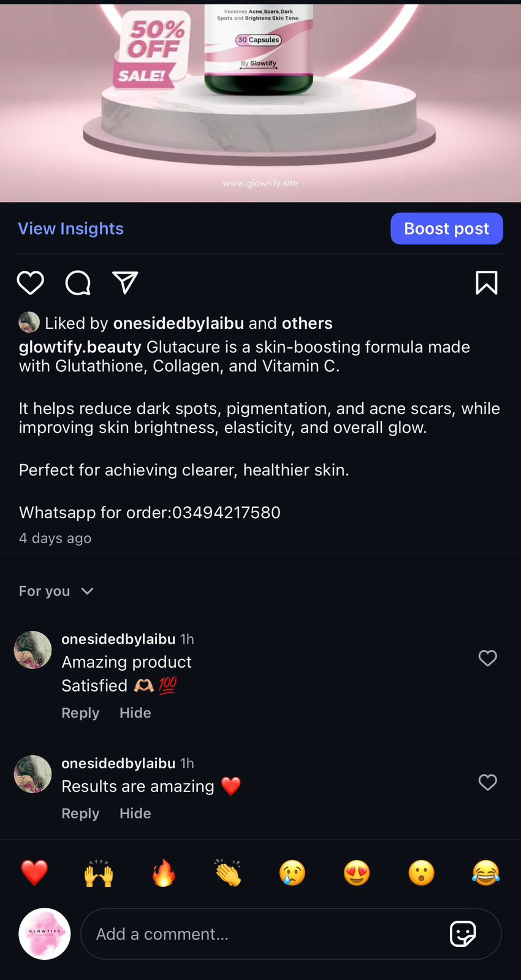Hide the 'Amazing product' comment
This screenshot has width=521, height=980.
[135, 713]
